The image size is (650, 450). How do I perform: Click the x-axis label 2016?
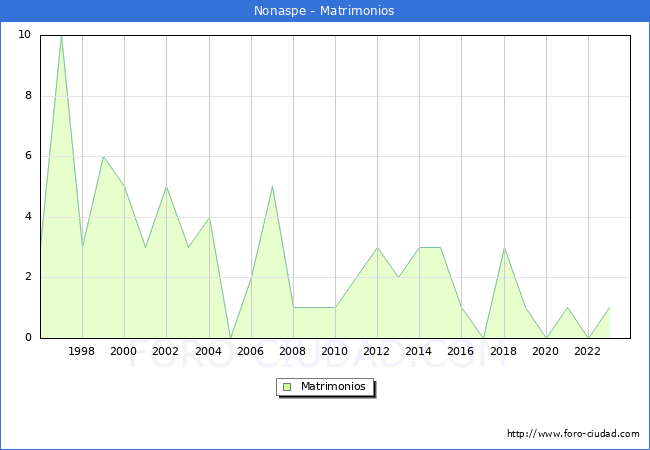coord(461,351)
